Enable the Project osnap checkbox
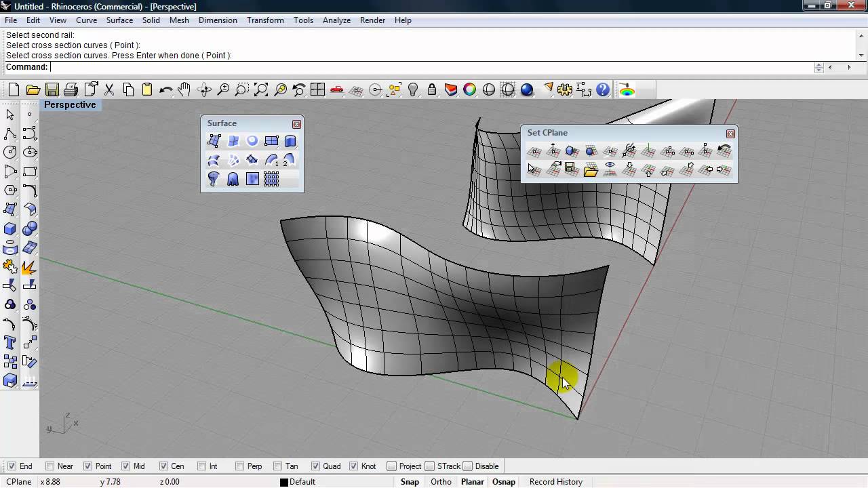The height and width of the screenshot is (488, 868). coord(391,466)
